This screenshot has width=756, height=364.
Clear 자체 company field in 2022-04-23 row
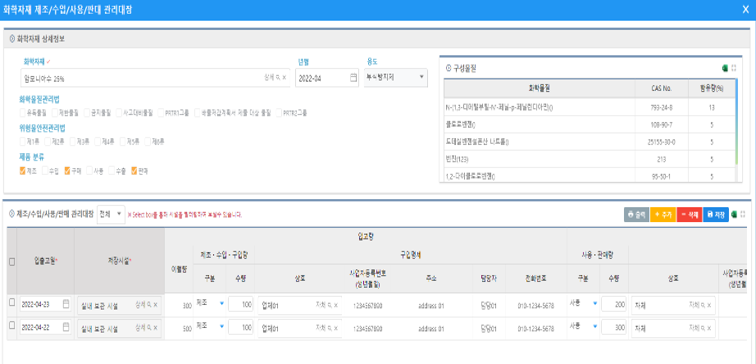coord(709,305)
